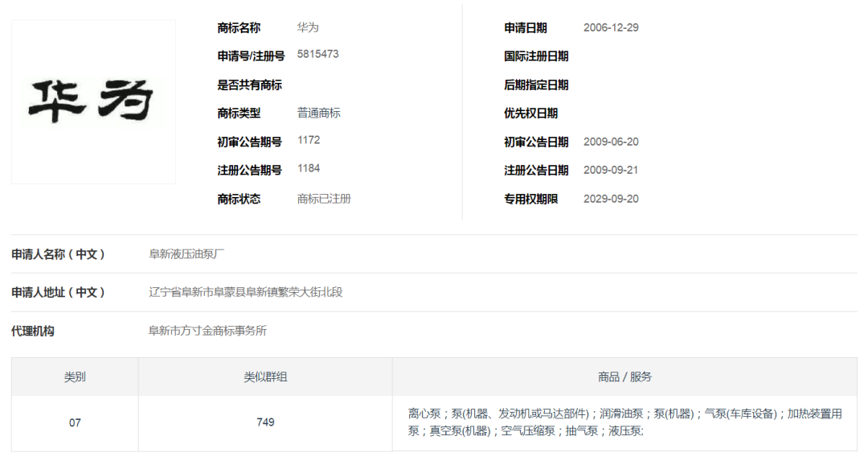Select the trademark type value 普通商标
The height and width of the screenshot is (461, 868).
(x=319, y=113)
